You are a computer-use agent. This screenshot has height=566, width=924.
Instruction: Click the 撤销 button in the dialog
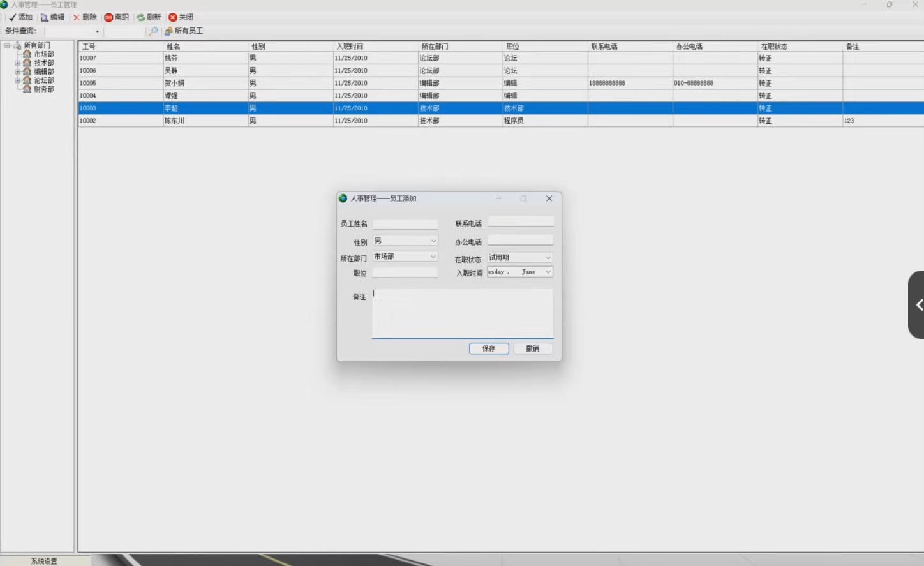point(533,348)
